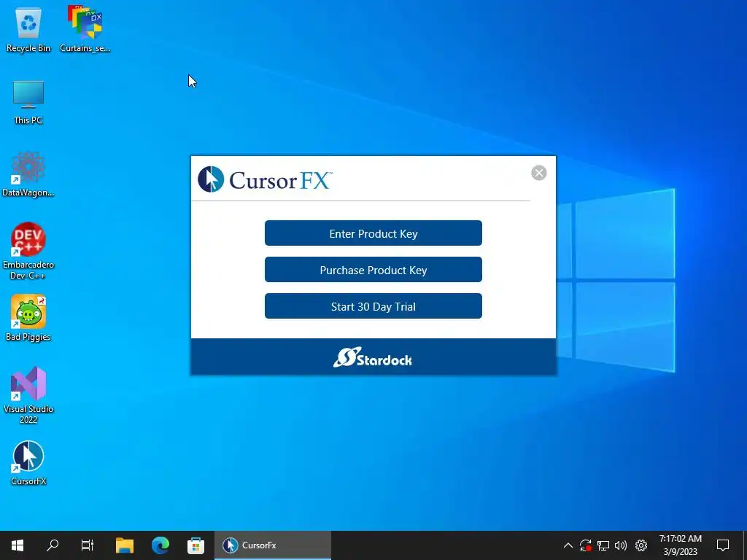Select Visual Studio 2022 desktop shortcut
Screen dimensions: 747x560
pyautogui.click(x=28, y=395)
